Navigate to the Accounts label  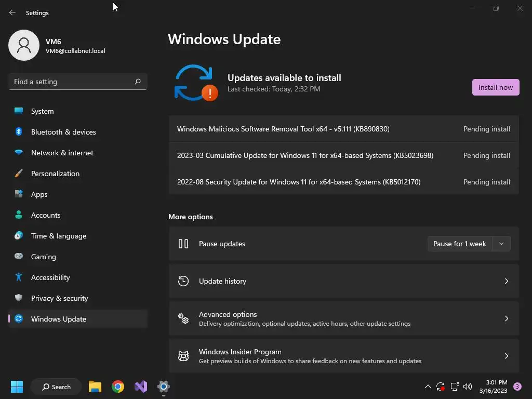click(x=46, y=215)
